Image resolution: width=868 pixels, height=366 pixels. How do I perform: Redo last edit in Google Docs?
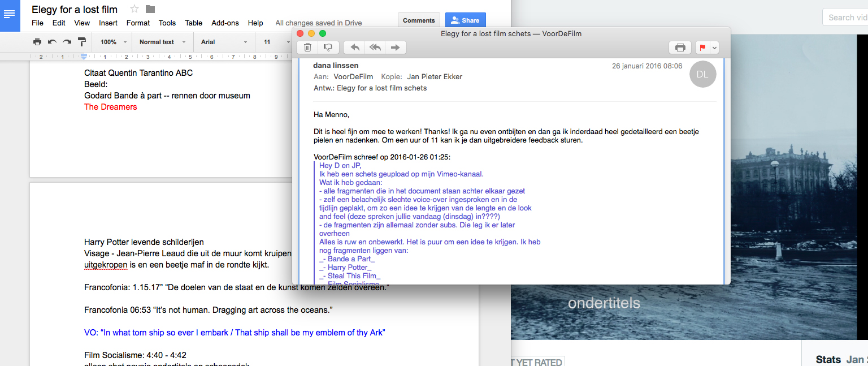[67, 42]
